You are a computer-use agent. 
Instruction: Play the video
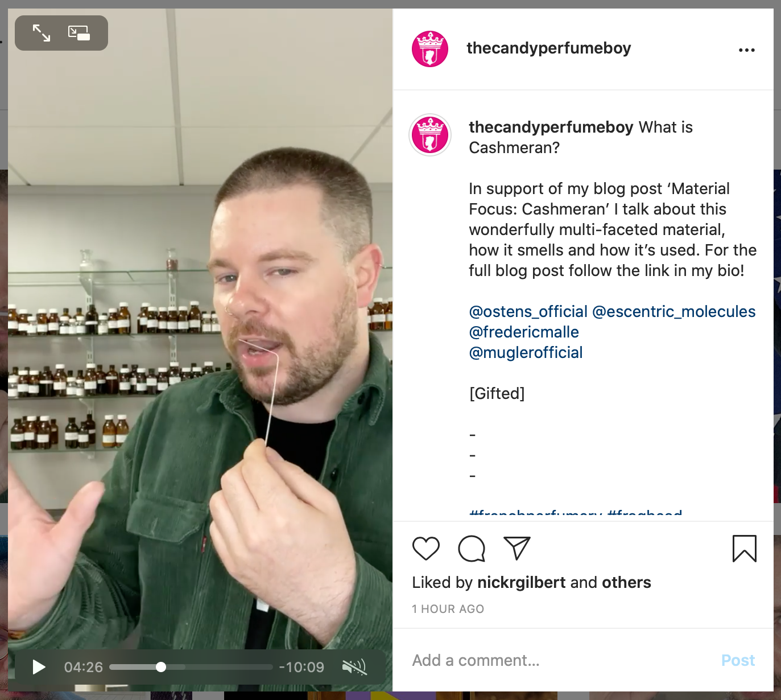[39, 667]
